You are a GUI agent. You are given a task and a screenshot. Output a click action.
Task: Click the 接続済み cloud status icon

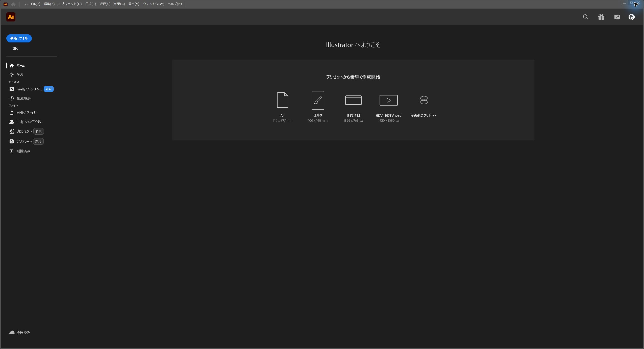tap(12, 332)
